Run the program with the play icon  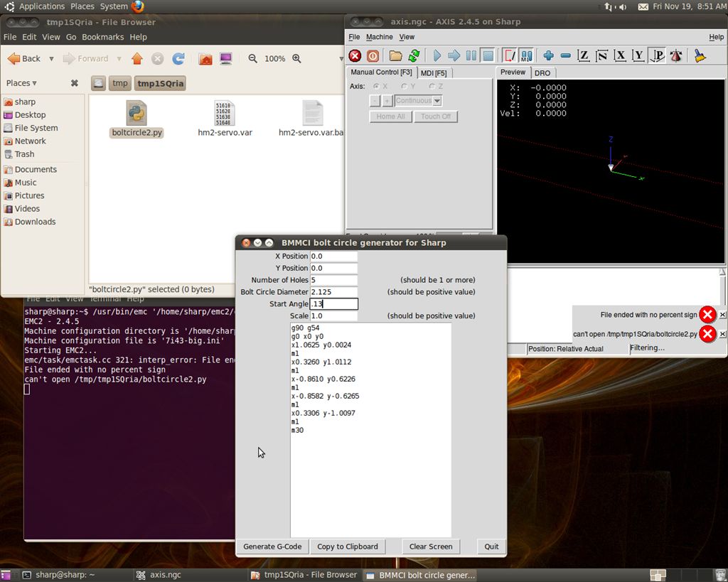437,55
